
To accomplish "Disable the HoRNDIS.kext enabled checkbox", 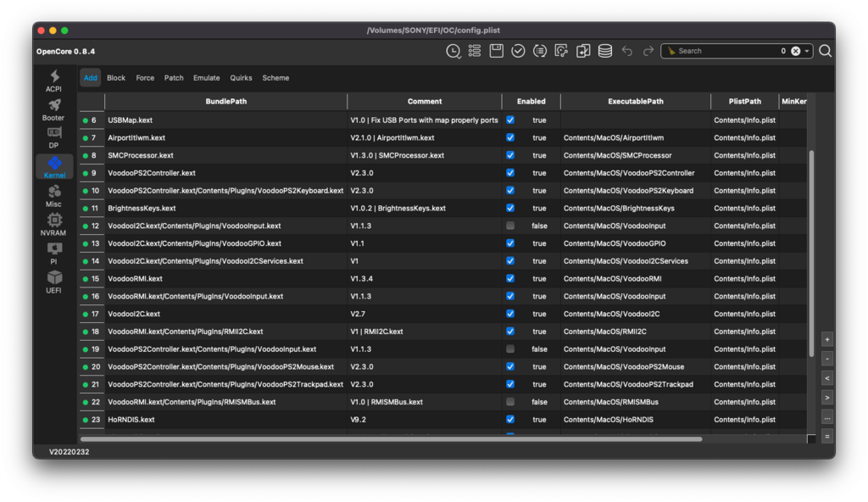I will (x=510, y=419).
